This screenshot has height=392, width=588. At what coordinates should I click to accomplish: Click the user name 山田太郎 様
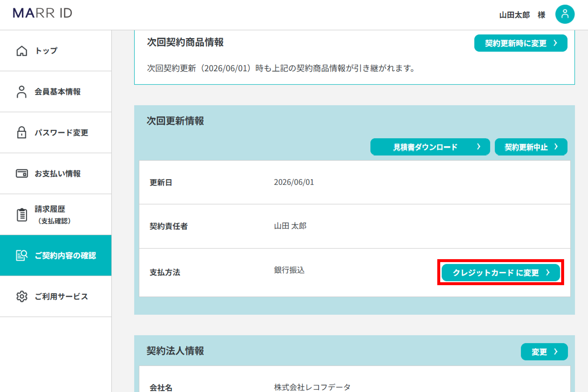pyautogui.click(x=522, y=15)
